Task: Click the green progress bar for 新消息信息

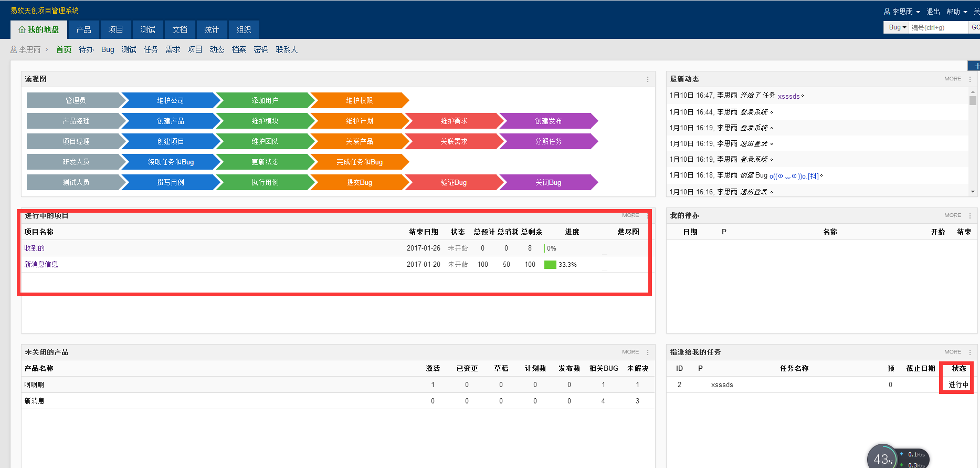Action: click(550, 265)
